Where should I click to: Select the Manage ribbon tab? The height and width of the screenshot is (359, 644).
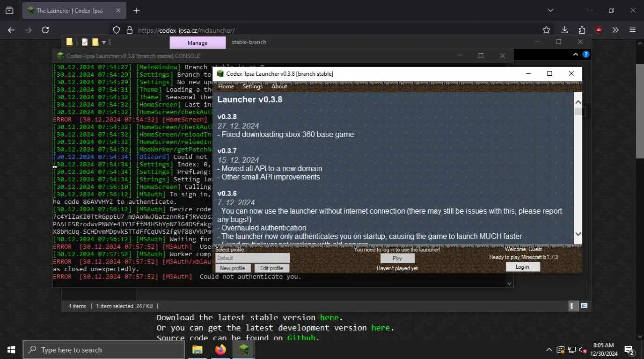(197, 43)
